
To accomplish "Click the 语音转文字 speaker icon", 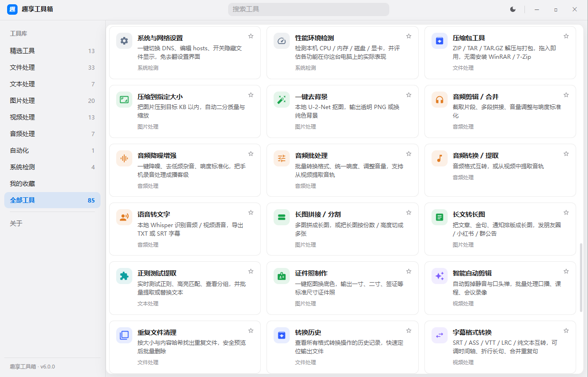I will (x=124, y=217).
